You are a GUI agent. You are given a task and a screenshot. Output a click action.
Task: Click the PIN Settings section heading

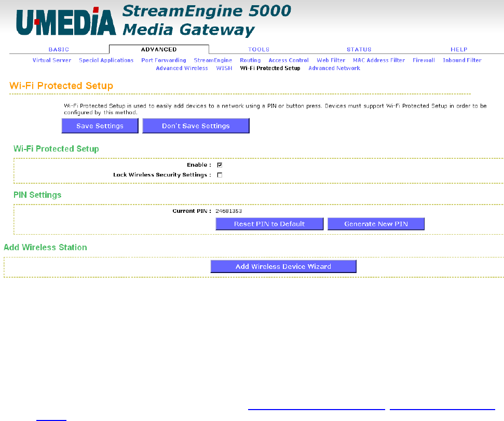click(37, 195)
